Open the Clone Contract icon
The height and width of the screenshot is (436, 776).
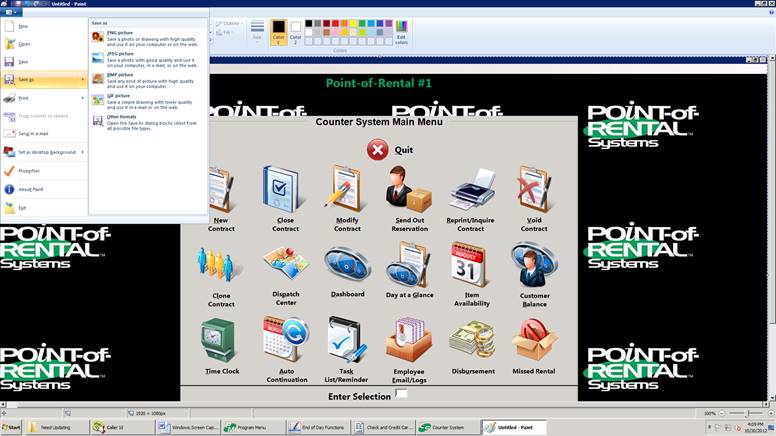[218, 266]
